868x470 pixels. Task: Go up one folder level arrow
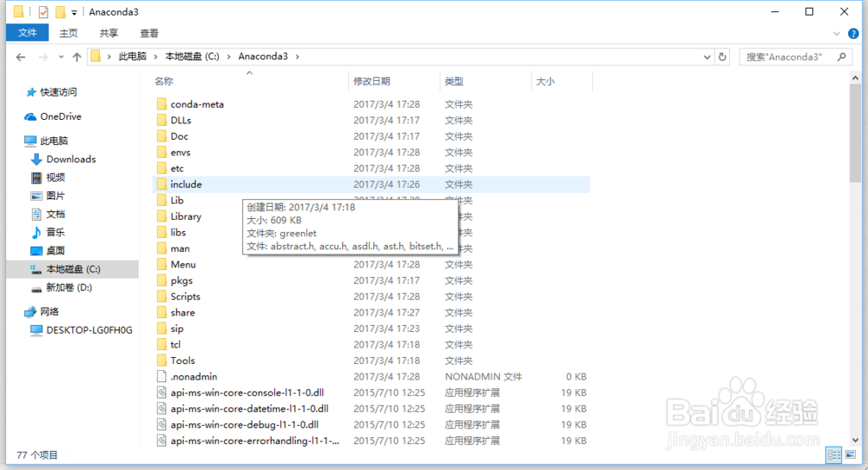click(x=77, y=56)
